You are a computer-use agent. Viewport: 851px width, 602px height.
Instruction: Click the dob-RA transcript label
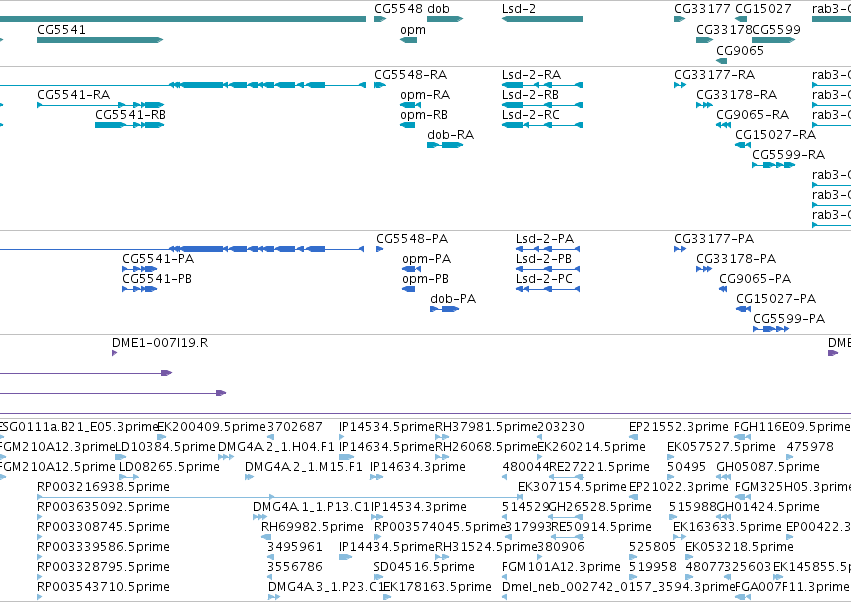pyautogui.click(x=450, y=135)
